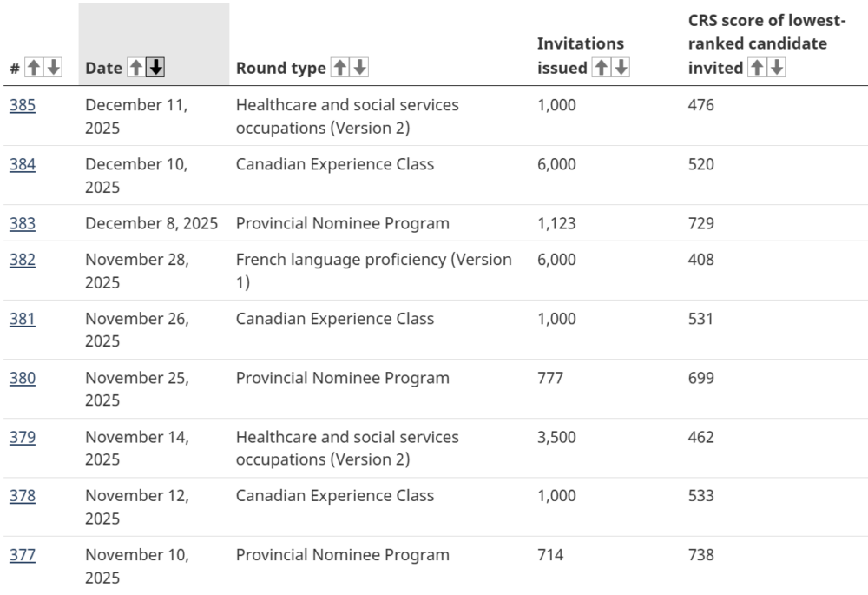Go to round 379 page

[x=23, y=437]
